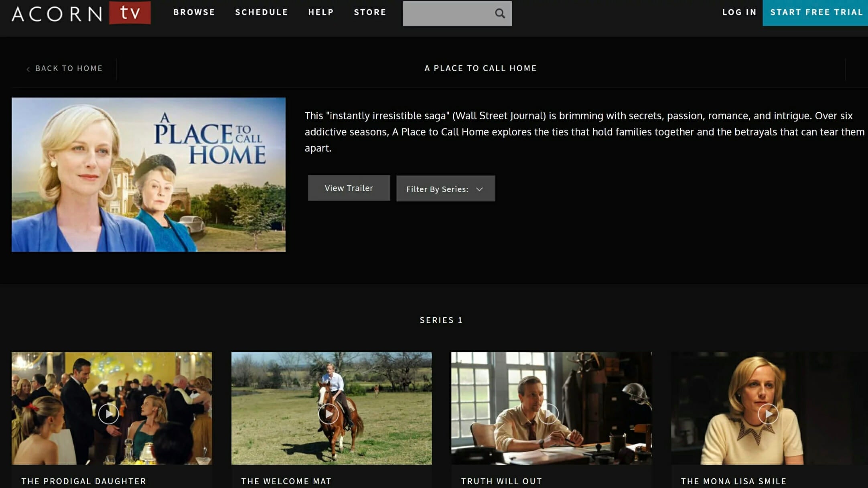Click the Series 1 heading
868x488 pixels.
click(441, 320)
